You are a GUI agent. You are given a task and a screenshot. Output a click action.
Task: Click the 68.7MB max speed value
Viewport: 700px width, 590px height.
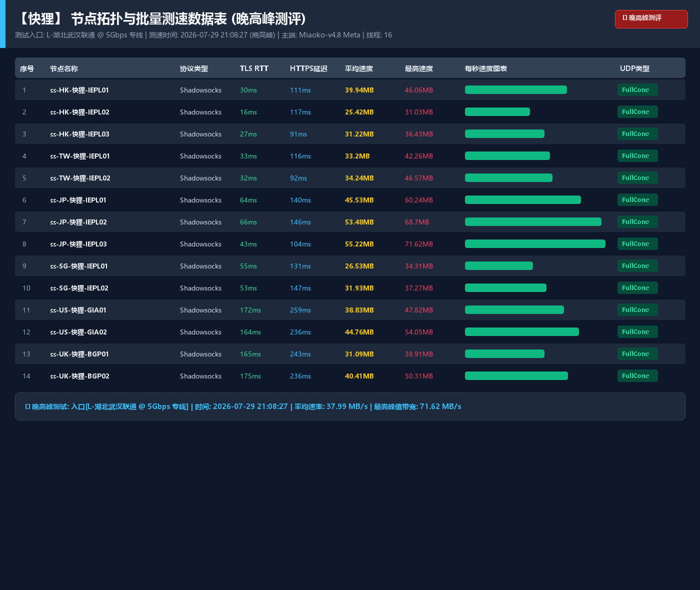(x=417, y=222)
